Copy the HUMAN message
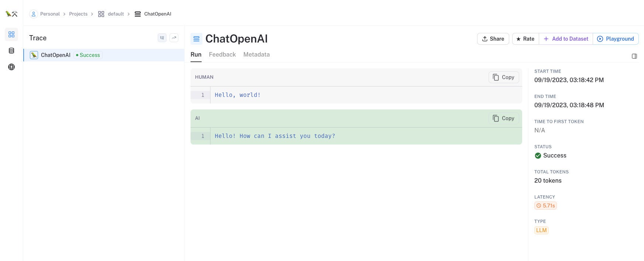This screenshot has height=261, width=644. pos(504,77)
